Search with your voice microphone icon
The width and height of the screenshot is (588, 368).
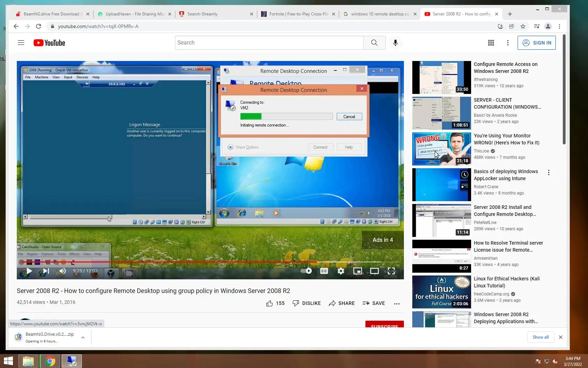point(395,43)
